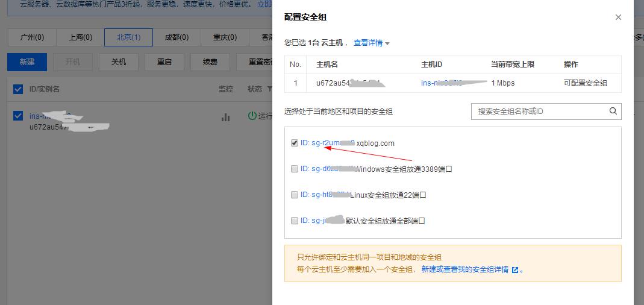Viewport: 644px width, 305px height.
Task: Click the status filter icon in table header
Action: [x=268, y=89]
